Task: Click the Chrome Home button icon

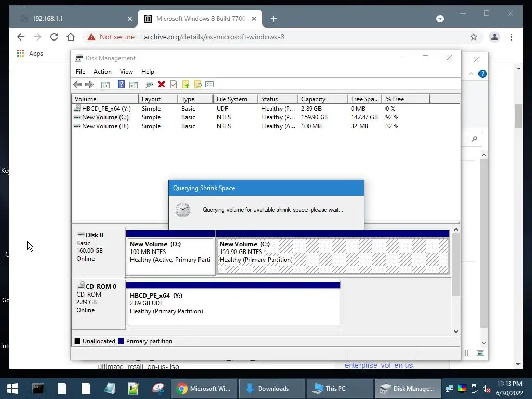Action: [x=71, y=37]
